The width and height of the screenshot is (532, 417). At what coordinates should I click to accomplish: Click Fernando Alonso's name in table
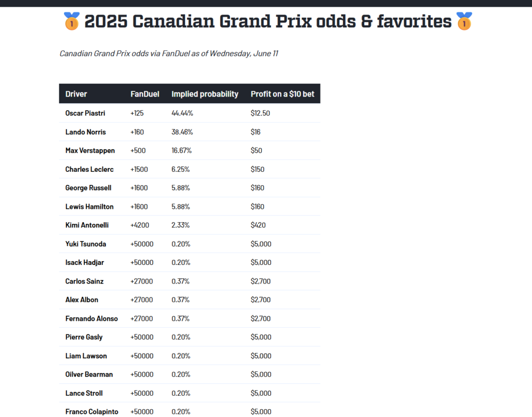click(x=91, y=318)
